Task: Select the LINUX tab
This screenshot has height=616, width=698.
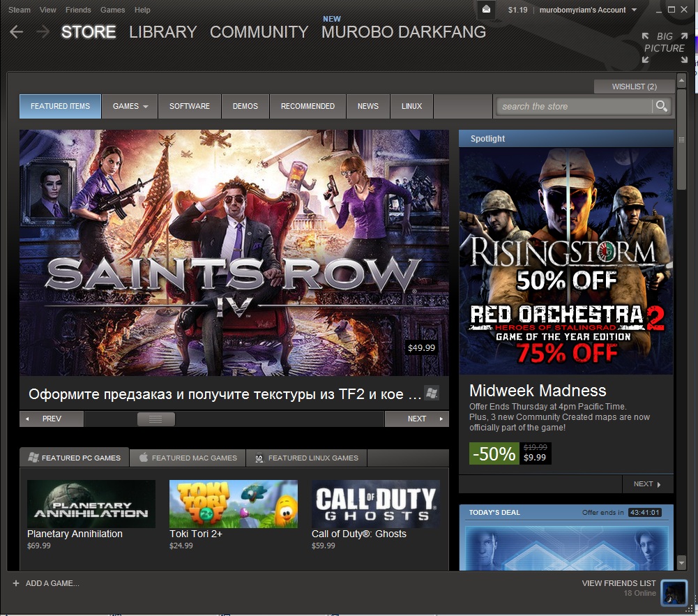Action: click(412, 106)
